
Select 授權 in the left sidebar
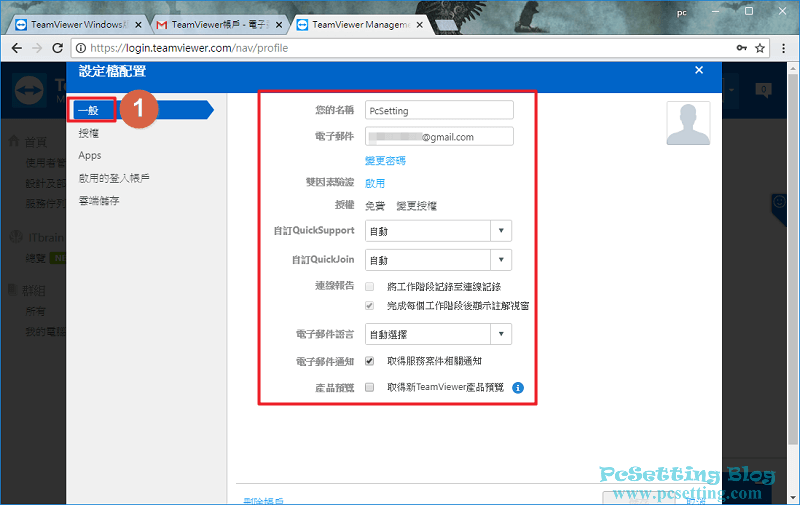click(x=89, y=133)
